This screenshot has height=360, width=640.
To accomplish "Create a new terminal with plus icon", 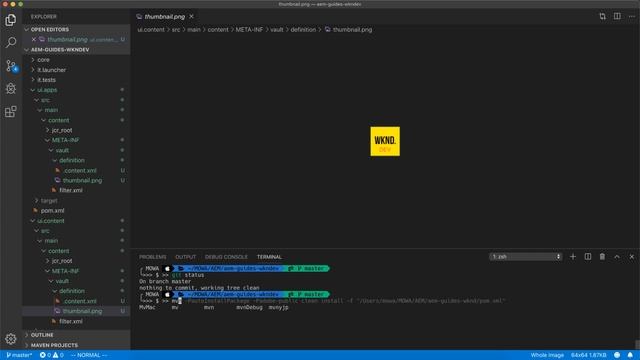I will pos(573,256).
